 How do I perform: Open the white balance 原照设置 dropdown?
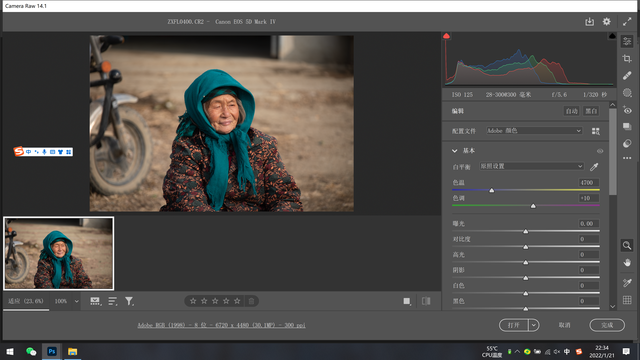point(531,166)
